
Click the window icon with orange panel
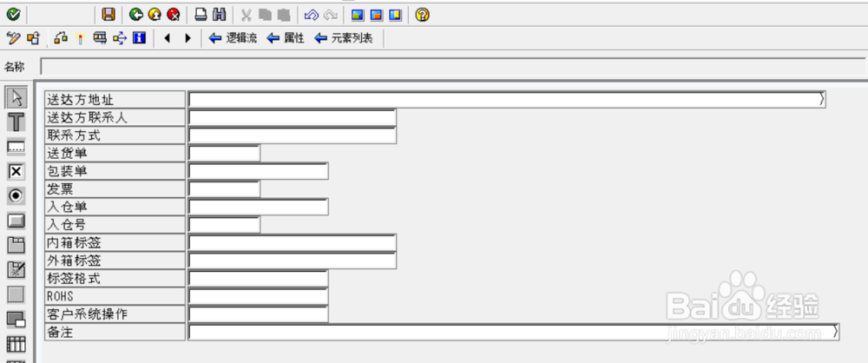pyautogui.click(x=377, y=15)
